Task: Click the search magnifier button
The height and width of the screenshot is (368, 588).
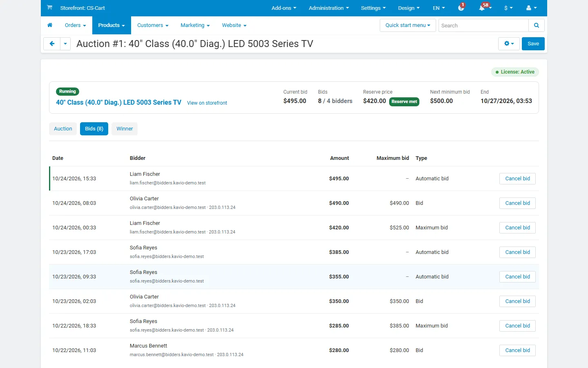Action: click(537, 25)
